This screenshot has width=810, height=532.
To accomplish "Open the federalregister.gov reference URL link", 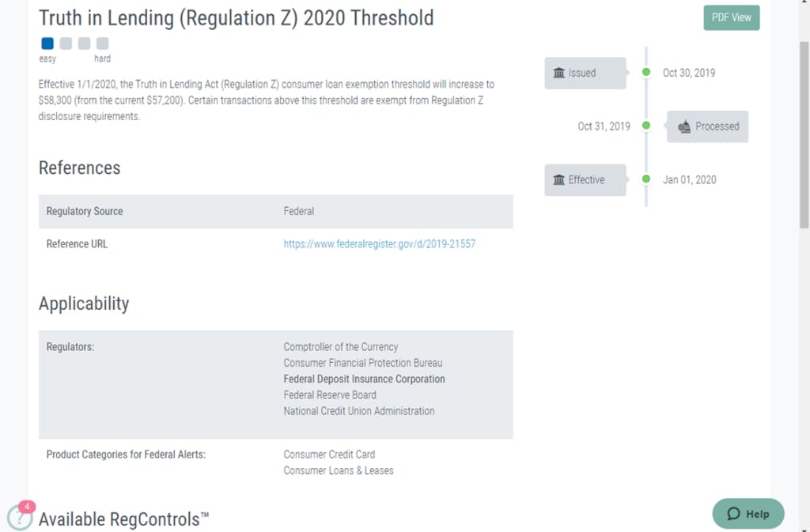I will [x=379, y=244].
